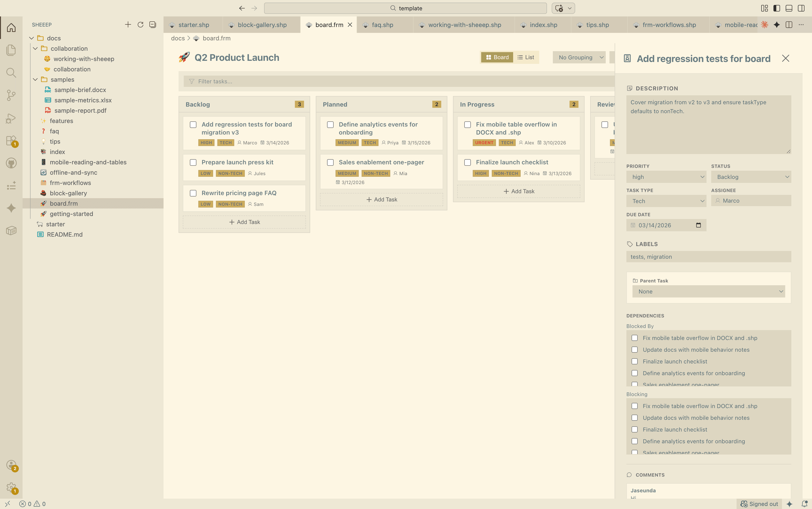
Task: Click the Signed out status bar item
Action: tap(758, 504)
